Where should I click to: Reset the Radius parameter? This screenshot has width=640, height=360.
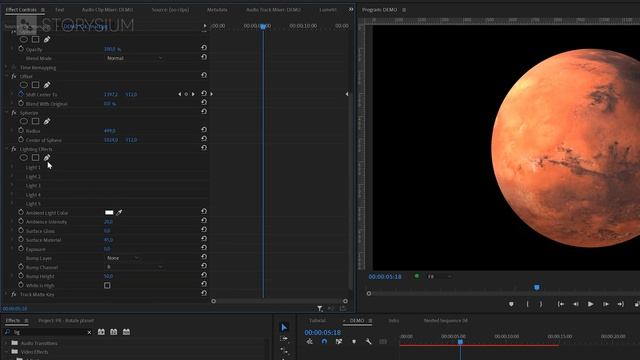click(x=204, y=130)
